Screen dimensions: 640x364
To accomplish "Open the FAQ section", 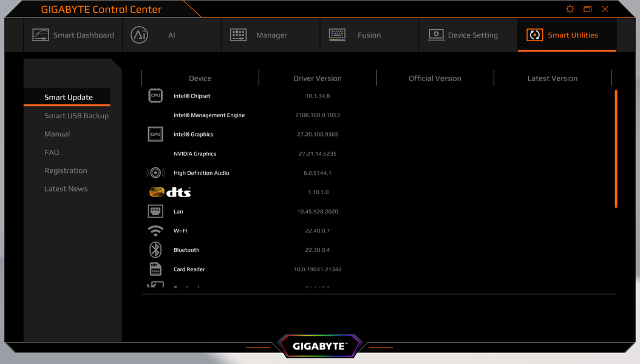I will coord(52,152).
